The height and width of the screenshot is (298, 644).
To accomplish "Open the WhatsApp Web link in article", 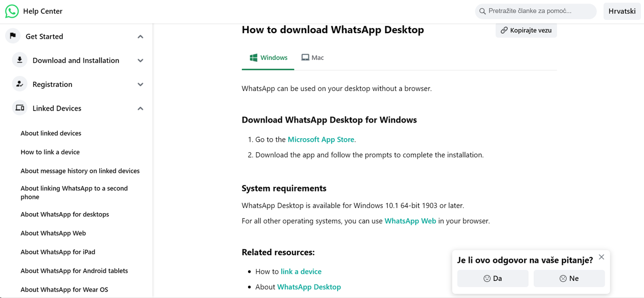I will (x=410, y=221).
